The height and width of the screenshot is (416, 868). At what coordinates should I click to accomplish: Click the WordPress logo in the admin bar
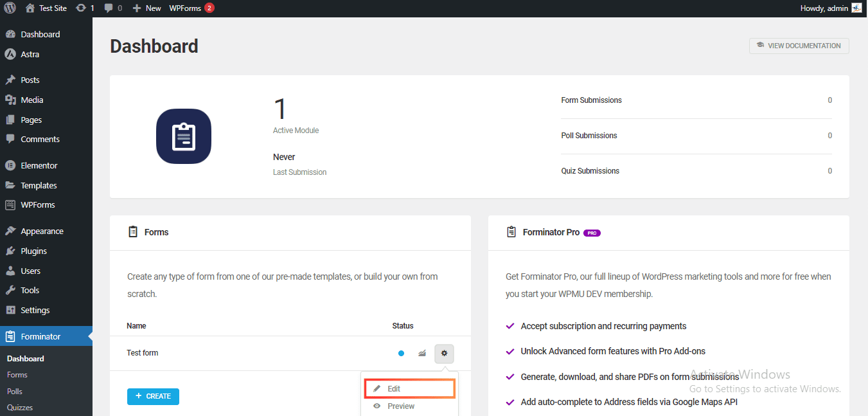(x=9, y=8)
